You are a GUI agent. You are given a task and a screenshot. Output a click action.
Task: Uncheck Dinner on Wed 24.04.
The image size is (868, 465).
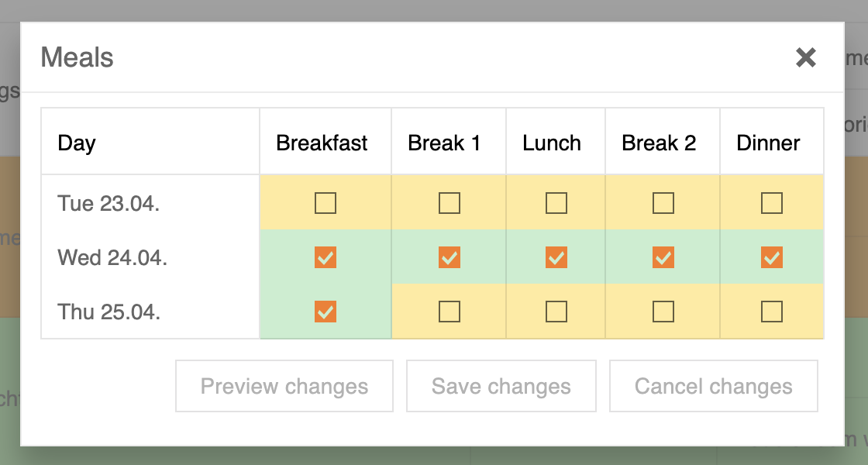click(772, 257)
